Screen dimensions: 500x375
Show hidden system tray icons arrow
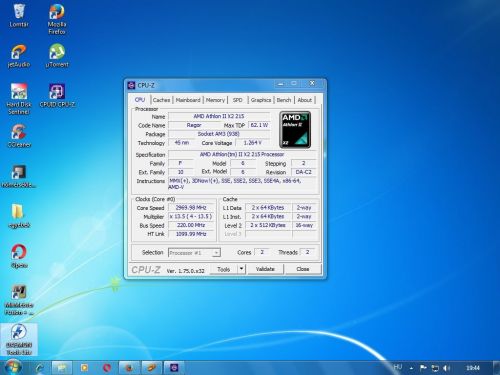point(412,368)
